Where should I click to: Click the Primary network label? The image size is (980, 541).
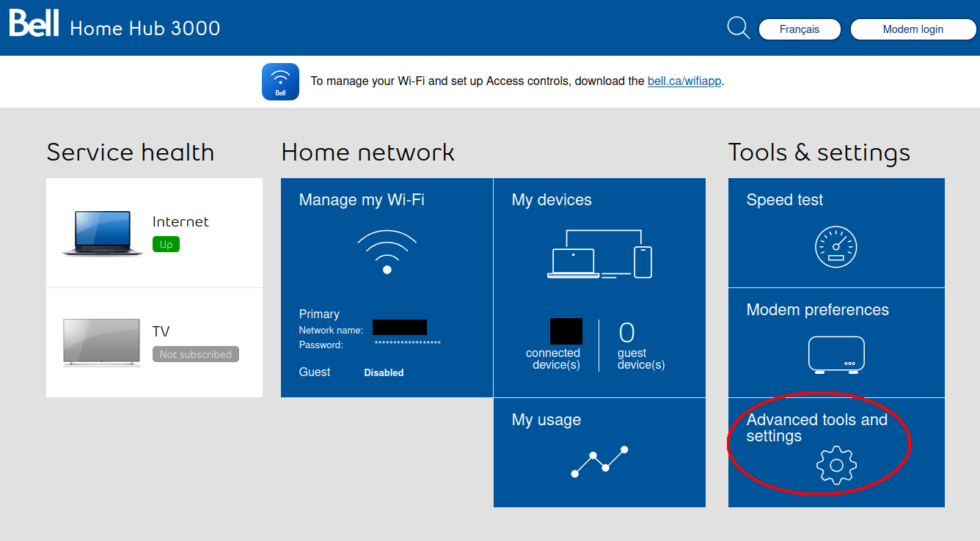[319, 314]
